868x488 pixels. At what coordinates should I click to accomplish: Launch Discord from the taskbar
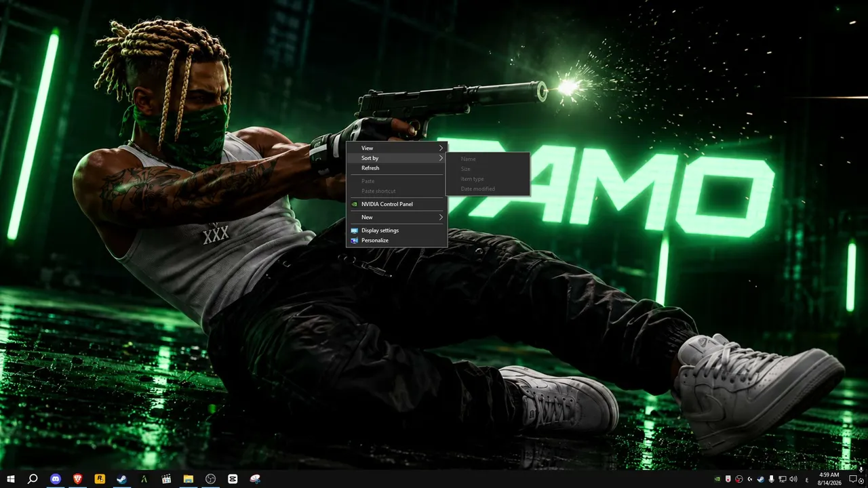(56, 479)
